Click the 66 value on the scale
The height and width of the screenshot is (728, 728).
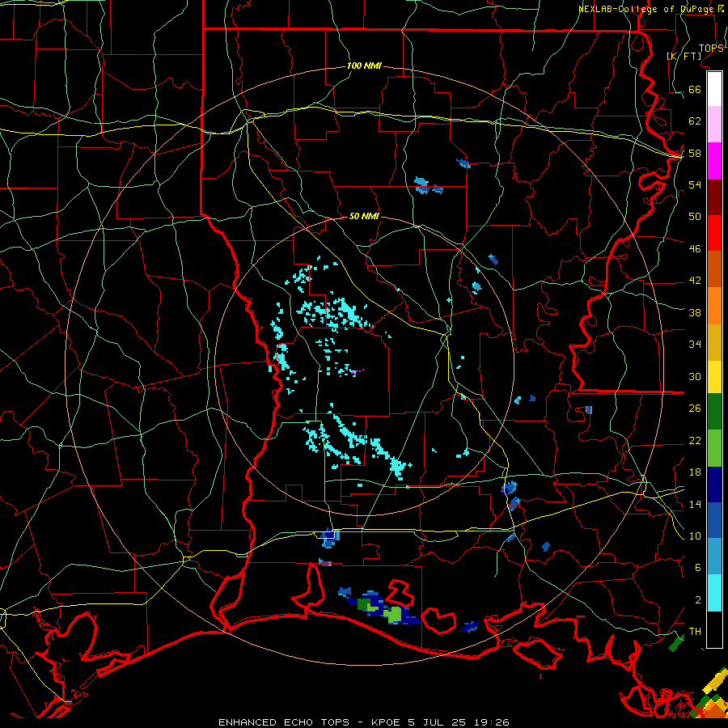click(x=695, y=90)
